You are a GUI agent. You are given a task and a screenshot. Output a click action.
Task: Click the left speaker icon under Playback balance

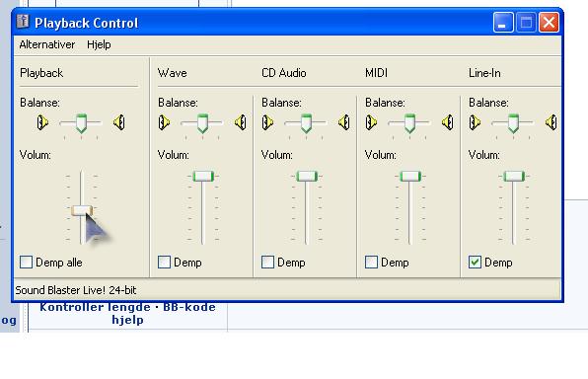coord(42,122)
